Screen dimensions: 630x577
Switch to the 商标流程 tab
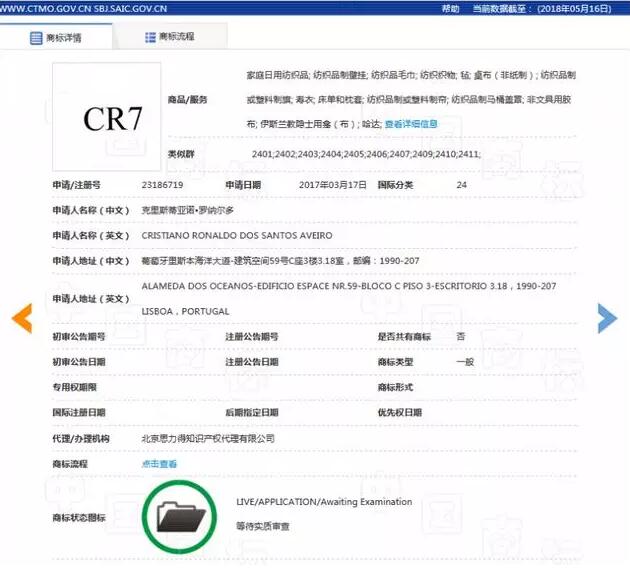click(170, 37)
